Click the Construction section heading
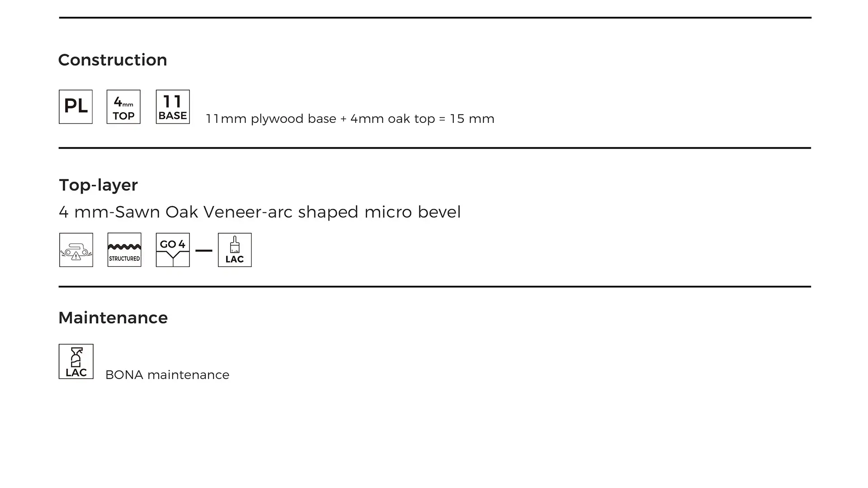Image resolution: width=868 pixels, height=488 pixels. click(113, 60)
